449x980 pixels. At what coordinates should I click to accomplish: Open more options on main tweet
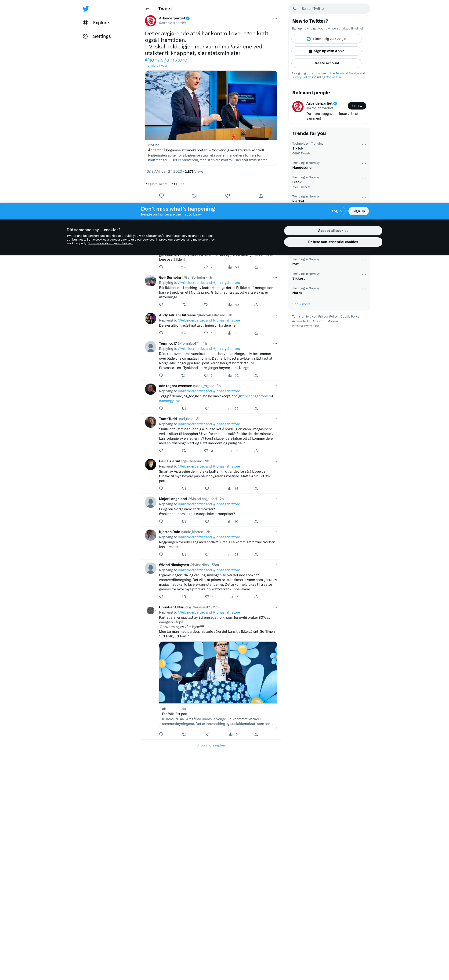[x=275, y=18]
